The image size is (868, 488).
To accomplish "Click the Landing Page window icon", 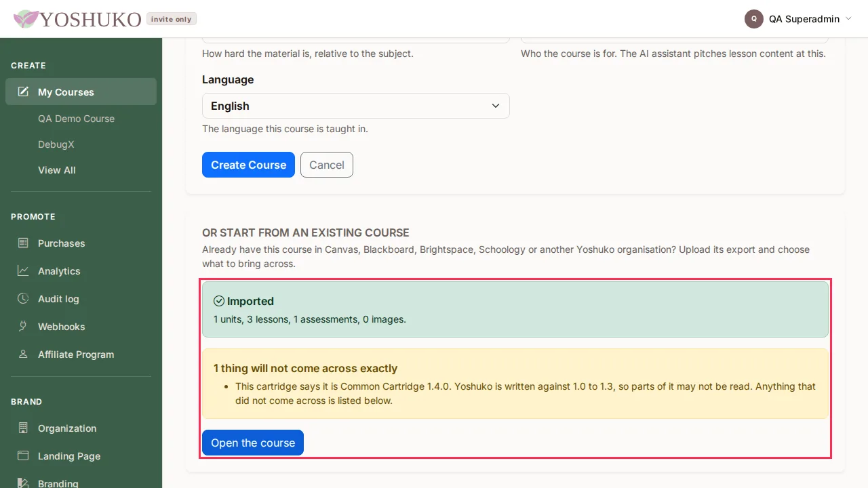I will pos(23,455).
